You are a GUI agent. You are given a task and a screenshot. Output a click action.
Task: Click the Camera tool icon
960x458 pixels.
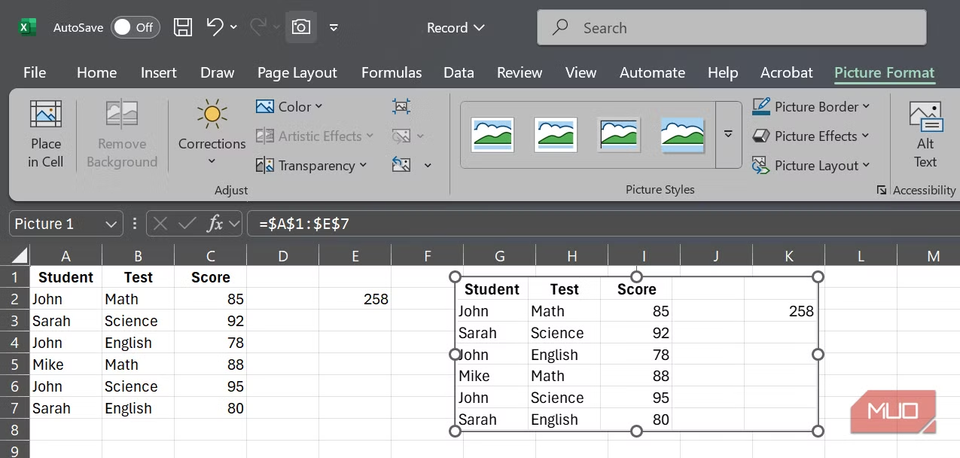(301, 28)
